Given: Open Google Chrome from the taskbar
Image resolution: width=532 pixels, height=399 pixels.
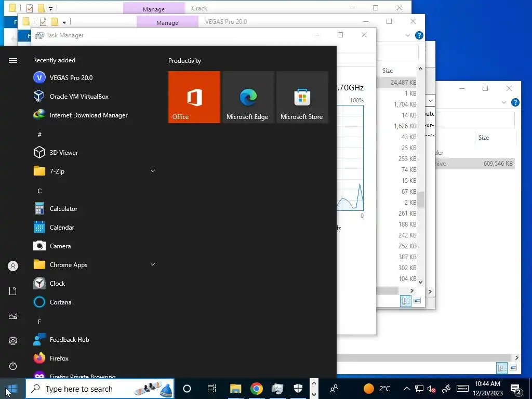Looking at the screenshot, I should coord(257,389).
